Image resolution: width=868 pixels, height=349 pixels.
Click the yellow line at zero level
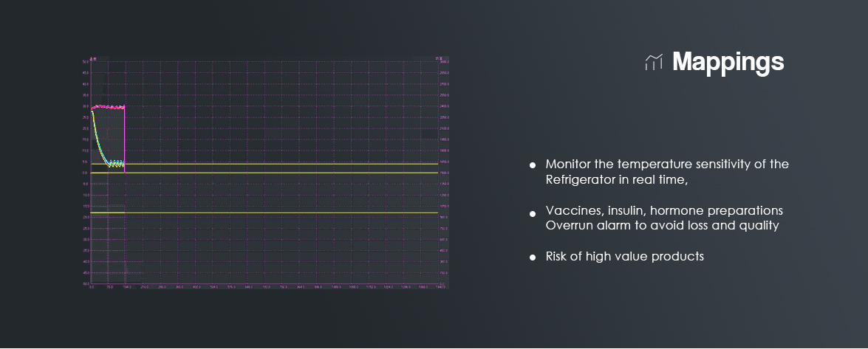coord(264,173)
